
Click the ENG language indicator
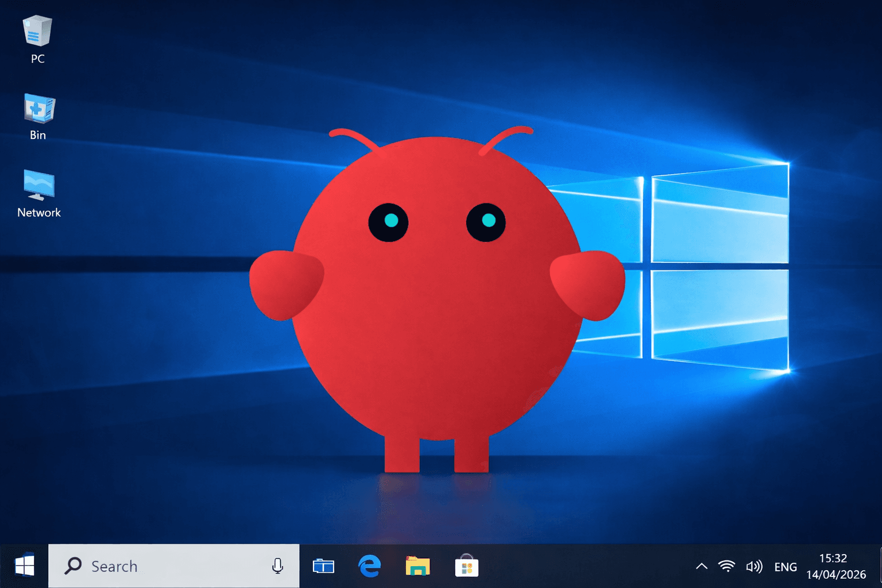[x=785, y=566]
